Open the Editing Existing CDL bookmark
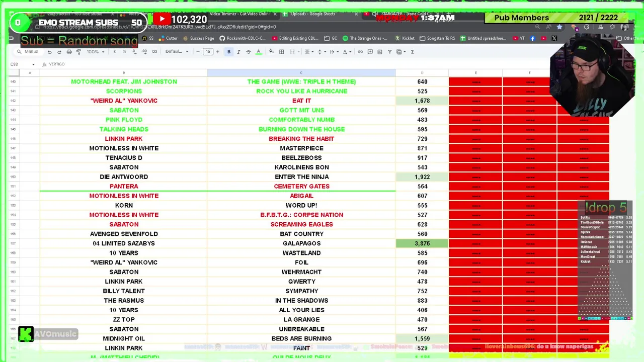644x362 pixels. click(295, 38)
